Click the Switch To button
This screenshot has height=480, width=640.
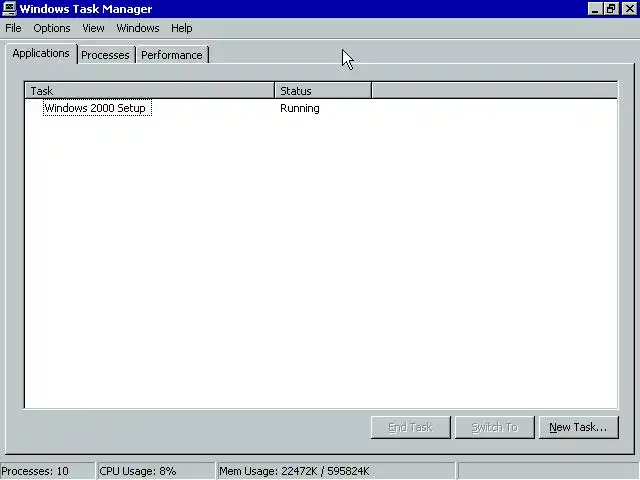(495, 427)
